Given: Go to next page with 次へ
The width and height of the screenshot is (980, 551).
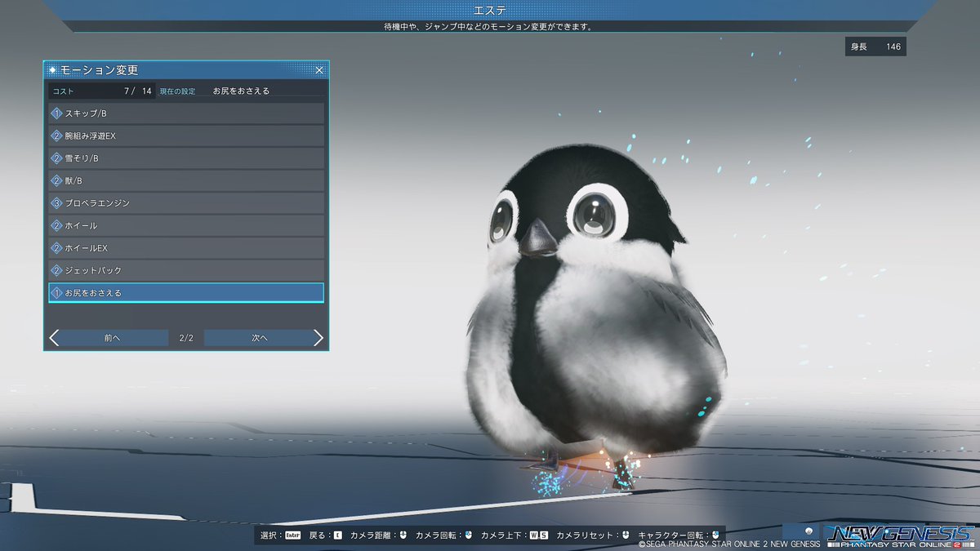Looking at the screenshot, I should coord(260,338).
